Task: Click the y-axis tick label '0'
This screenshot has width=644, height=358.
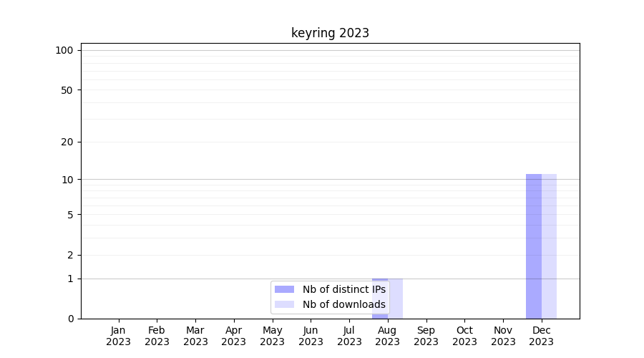Action: click(x=70, y=319)
